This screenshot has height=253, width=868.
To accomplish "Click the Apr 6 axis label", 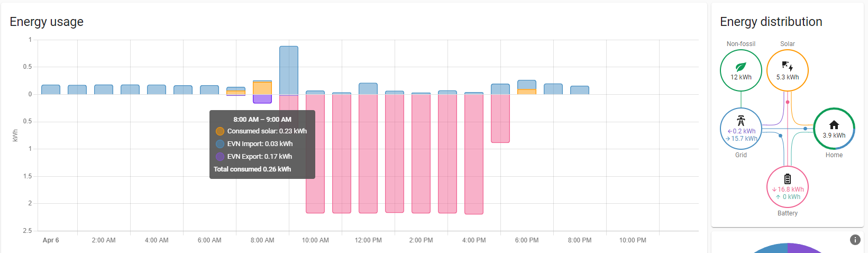I will click(51, 240).
